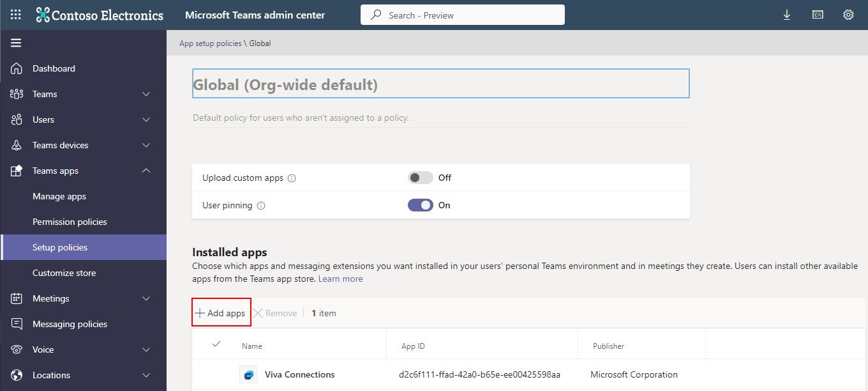Click the Search - Preview box
The height and width of the screenshot is (391, 868).
pos(463,15)
